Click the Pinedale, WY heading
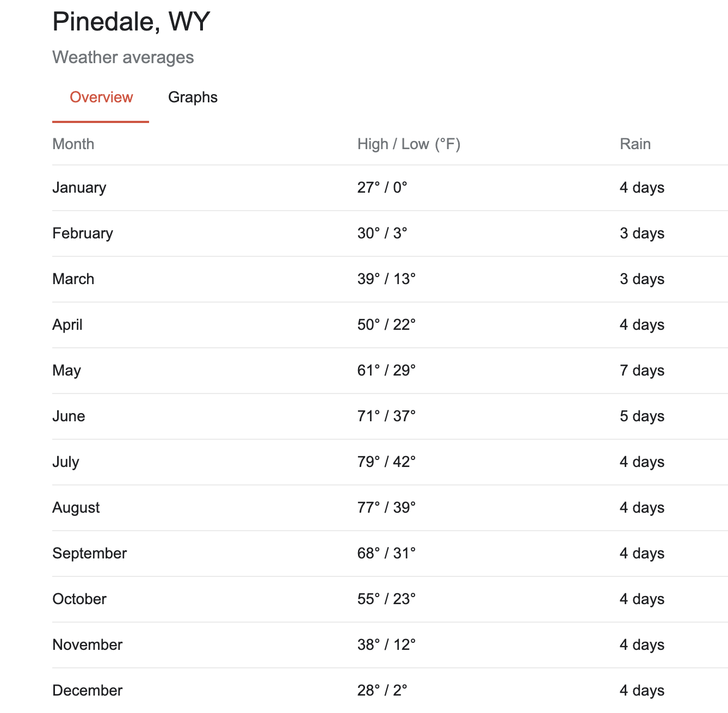728x713 pixels. [131, 22]
